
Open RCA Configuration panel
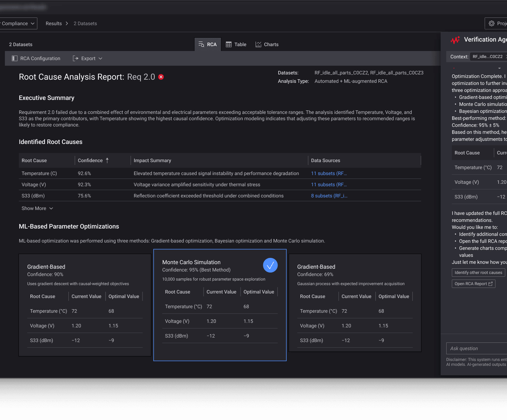(36, 58)
